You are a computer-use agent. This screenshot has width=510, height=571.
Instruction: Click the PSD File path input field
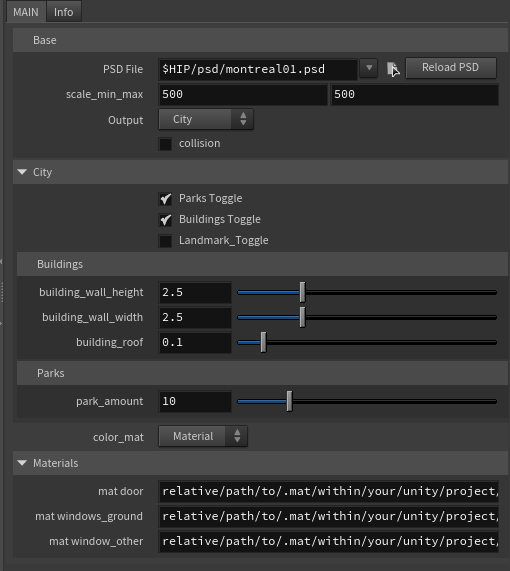pyautogui.click(x=258, y=69)
